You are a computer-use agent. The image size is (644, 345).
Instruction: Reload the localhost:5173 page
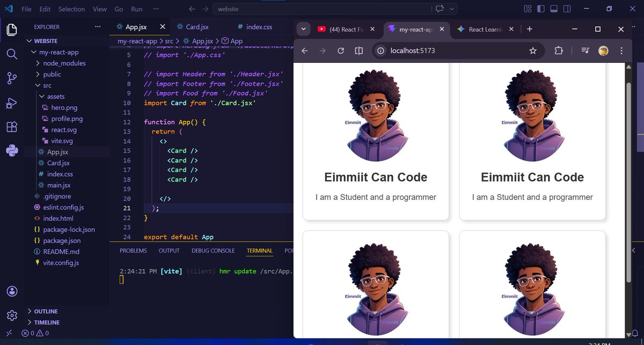click(340, 50)
